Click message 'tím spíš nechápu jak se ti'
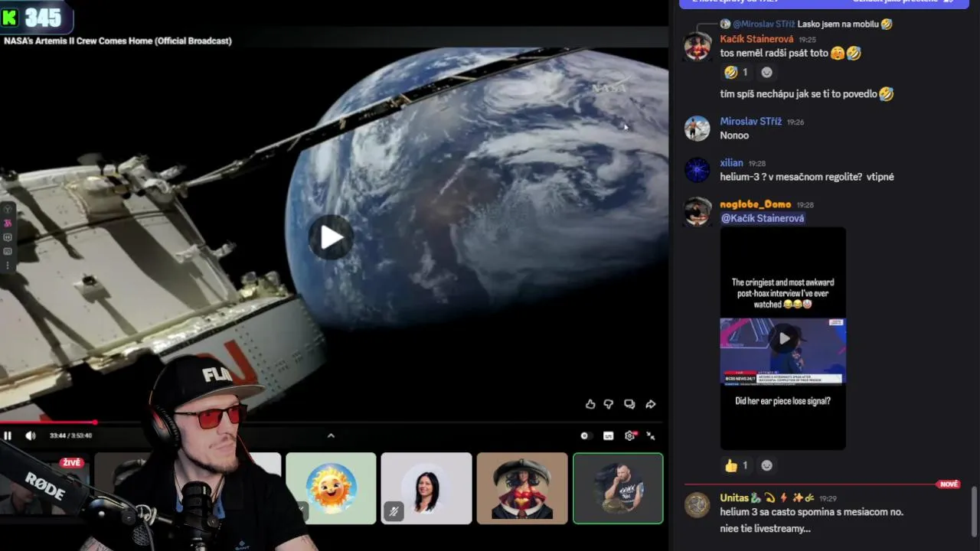 point(799,94)
